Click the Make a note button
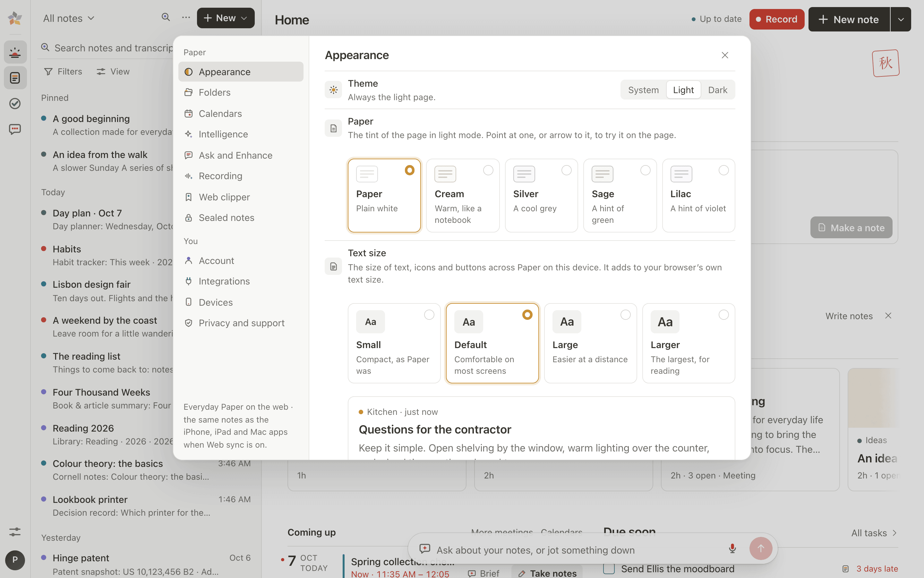This screenshot has height=578, width=924. (851, 227)
